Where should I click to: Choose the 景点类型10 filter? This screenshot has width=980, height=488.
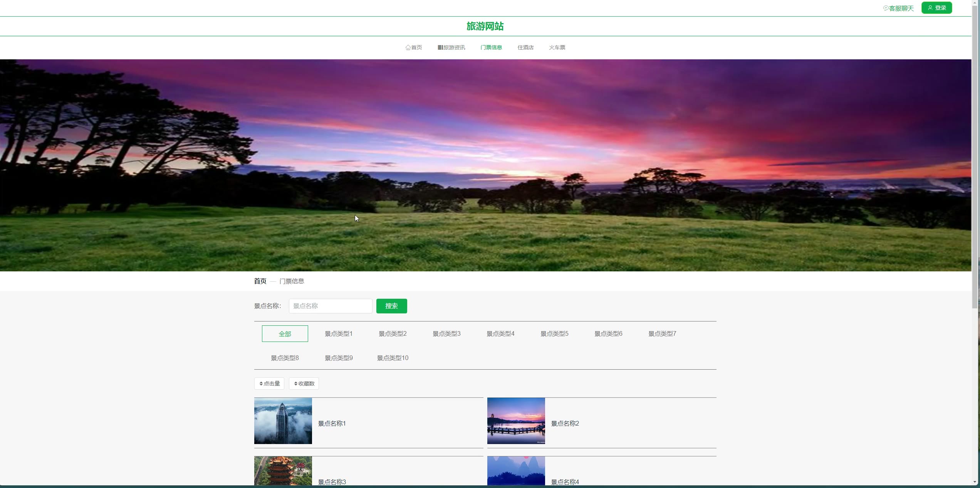pyautogui.click(x=392, y=358)
